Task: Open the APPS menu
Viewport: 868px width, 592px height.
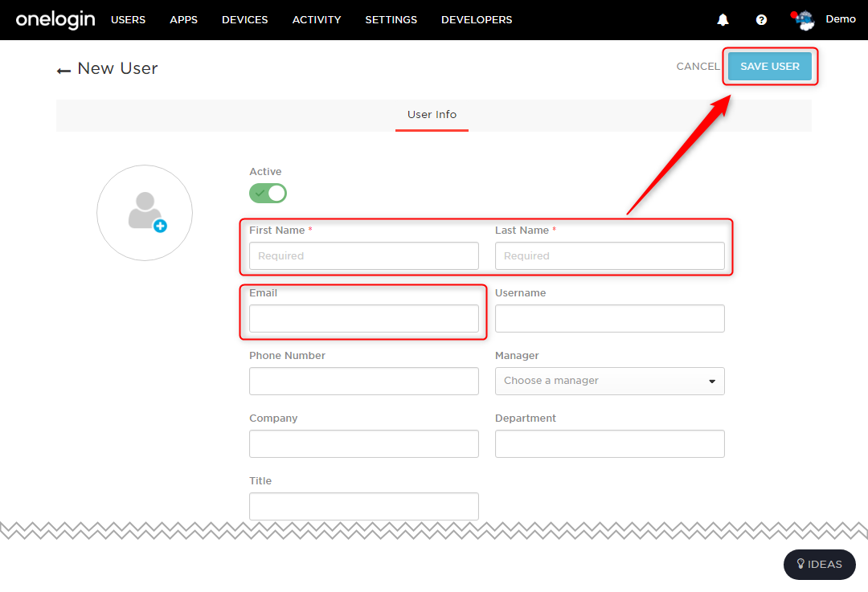Action: (184, 20)
